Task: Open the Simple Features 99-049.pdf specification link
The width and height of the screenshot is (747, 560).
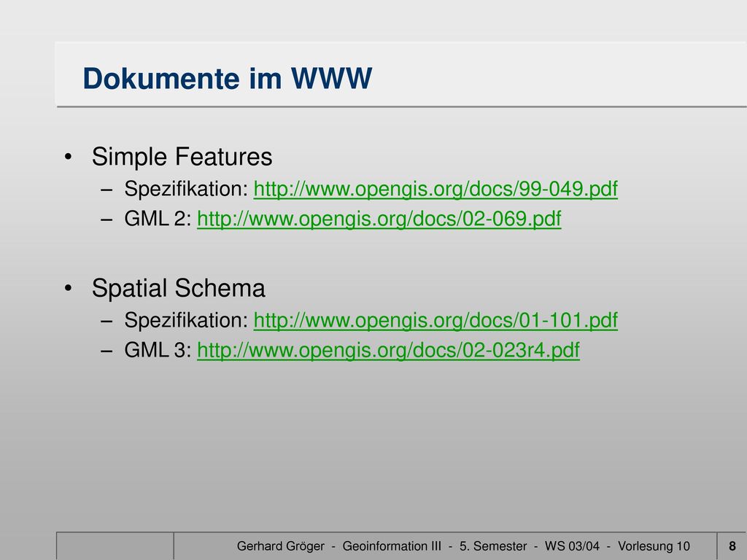Action: (x=436, y=189)
